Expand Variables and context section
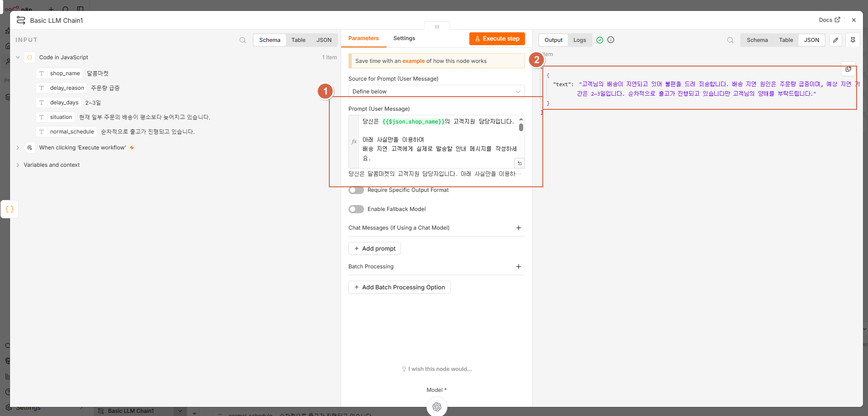This screenshot has width=868, height=416. [18, 165]
